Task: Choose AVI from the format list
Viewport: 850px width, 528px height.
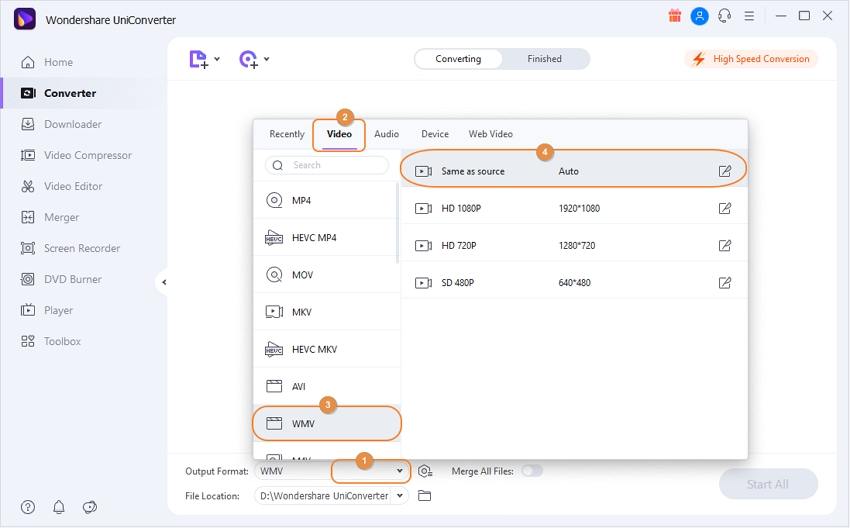Action: pos(326,387)
